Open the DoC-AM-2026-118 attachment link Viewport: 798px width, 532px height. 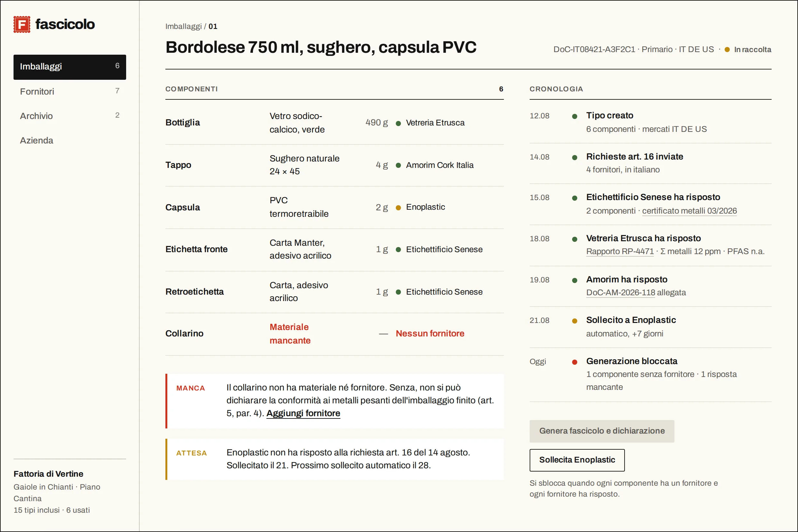[x=620, y=292]
